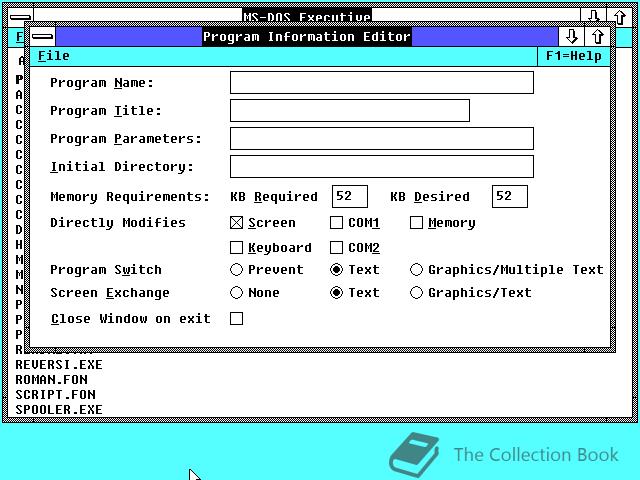
Task: Open the File menu in Program Information Editor
Action: click(53, 56)
